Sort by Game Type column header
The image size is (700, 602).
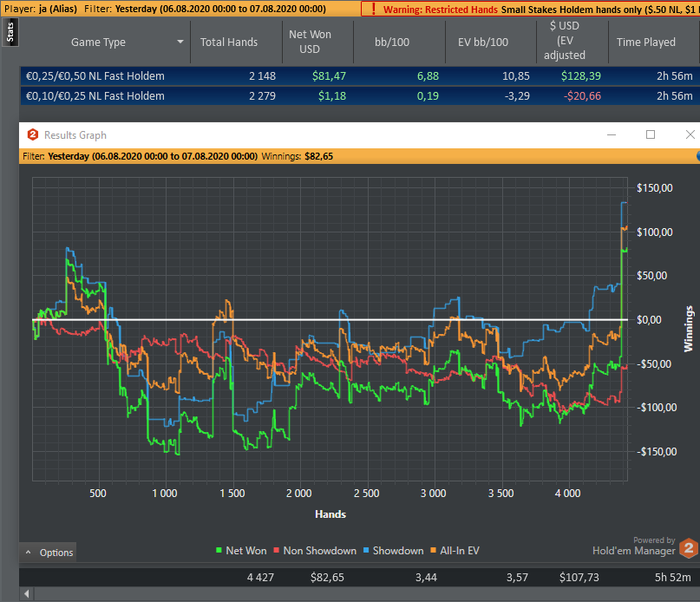(x=98, y=42)
